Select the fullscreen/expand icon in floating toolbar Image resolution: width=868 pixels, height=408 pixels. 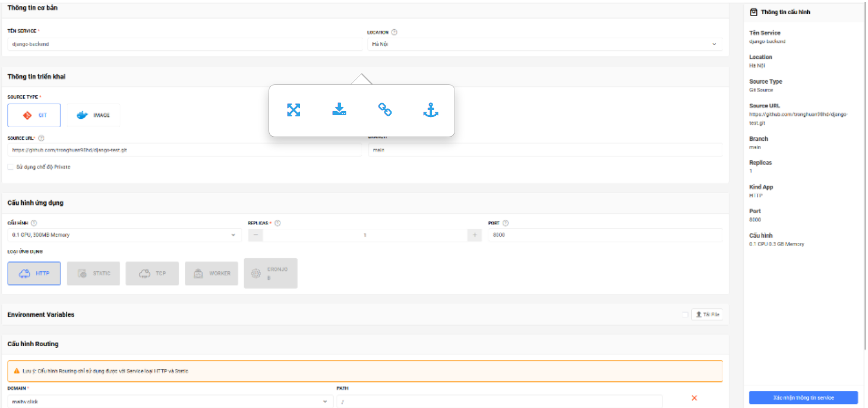click(x=294, y=110)
